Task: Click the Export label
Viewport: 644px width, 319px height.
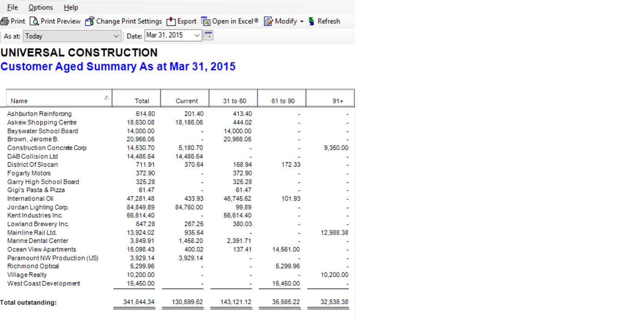Action: pyautogui.click(x=187, y=21)
